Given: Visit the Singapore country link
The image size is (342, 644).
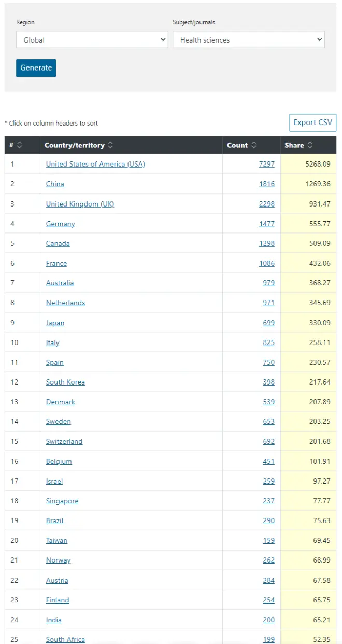Looking at the screenshot, I should [62, 501].
